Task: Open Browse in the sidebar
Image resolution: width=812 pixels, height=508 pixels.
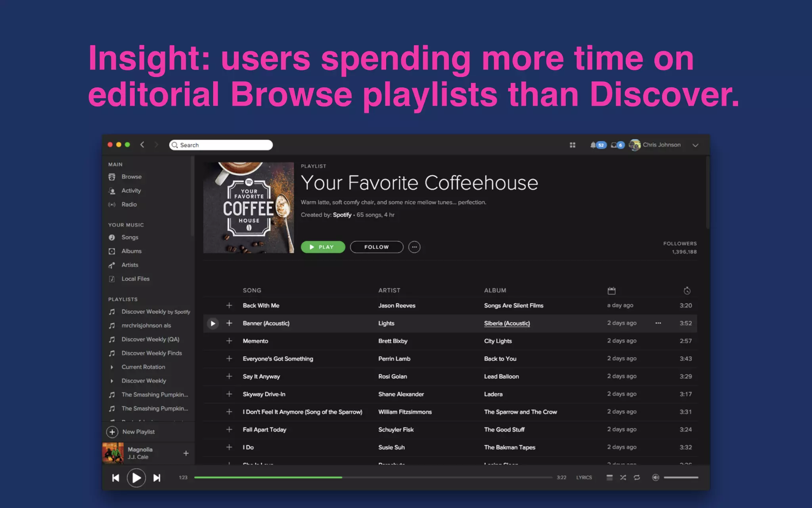Action: [x=132, y=177]
